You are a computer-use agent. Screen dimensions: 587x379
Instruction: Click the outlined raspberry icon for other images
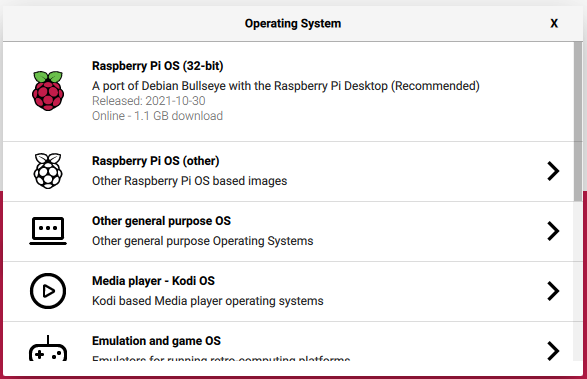click(x=48, y=171)
